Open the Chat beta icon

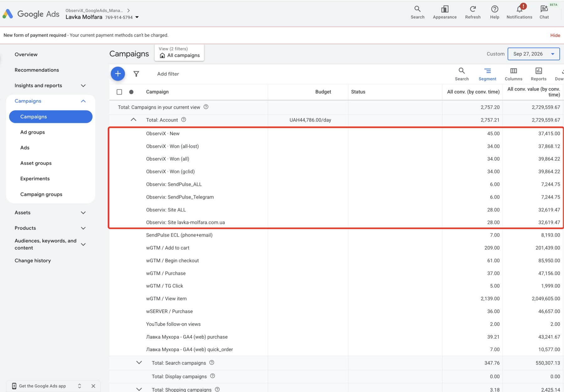click(544, 13)
